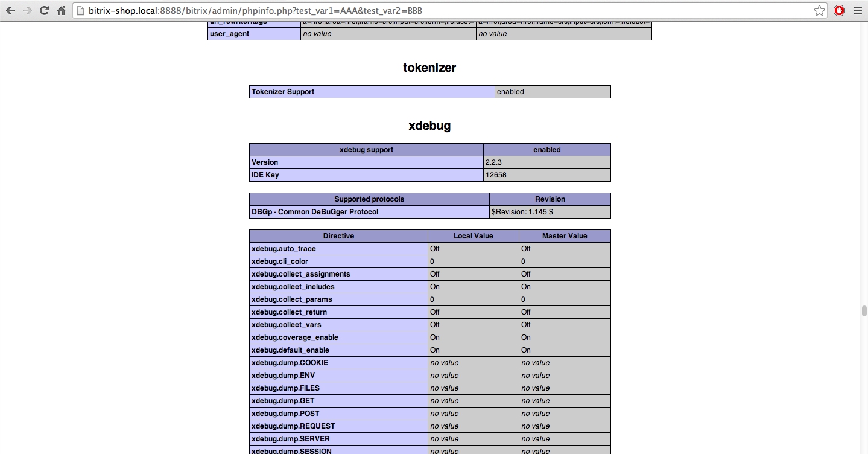This screenshot has width=868, height=454.
Task: Select the 'xdebug.collect_vars' directive
Action: point(338,325)
